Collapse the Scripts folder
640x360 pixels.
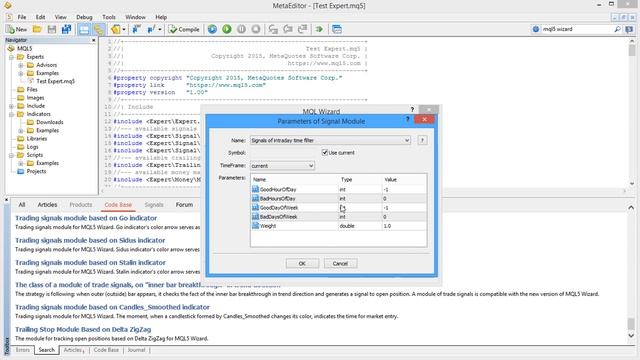click(x=11, y=155)
